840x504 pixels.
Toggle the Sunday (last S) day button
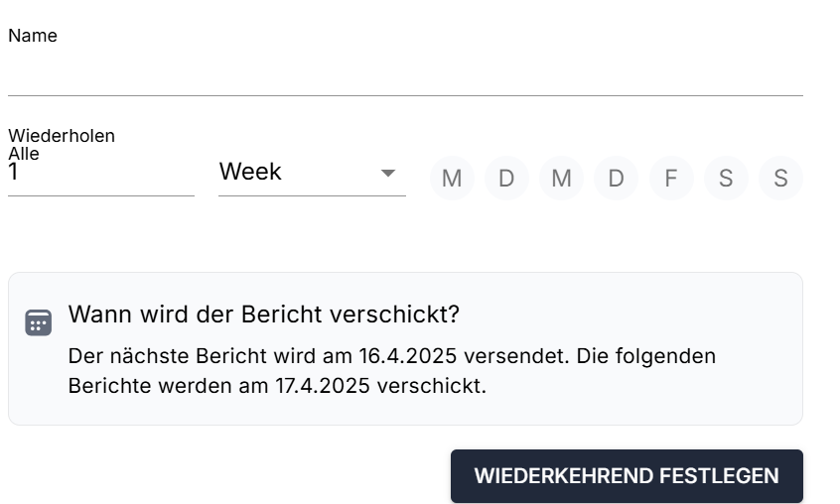(780, 179)
